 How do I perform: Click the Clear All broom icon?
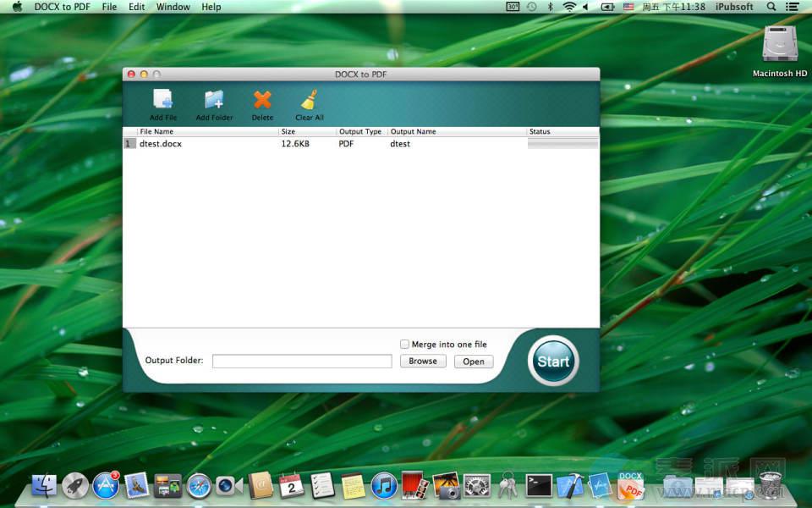tap(309, 101)
